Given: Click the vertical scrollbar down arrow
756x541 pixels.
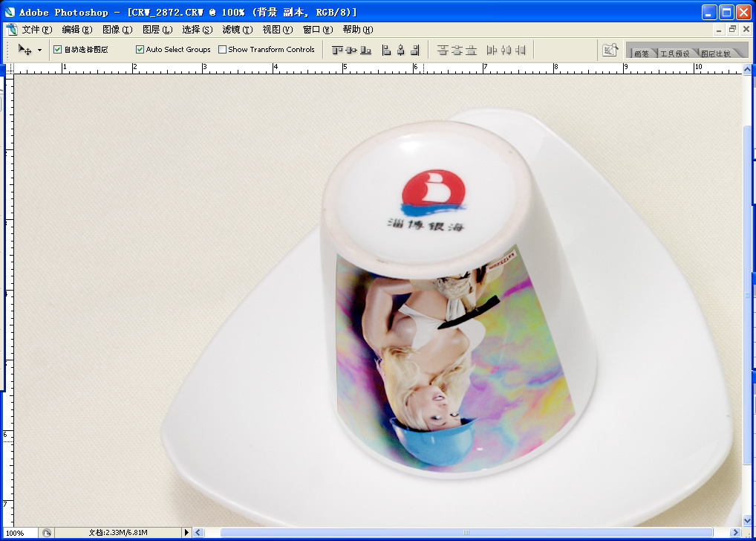Looking at the screenshot, I should 747,520.
